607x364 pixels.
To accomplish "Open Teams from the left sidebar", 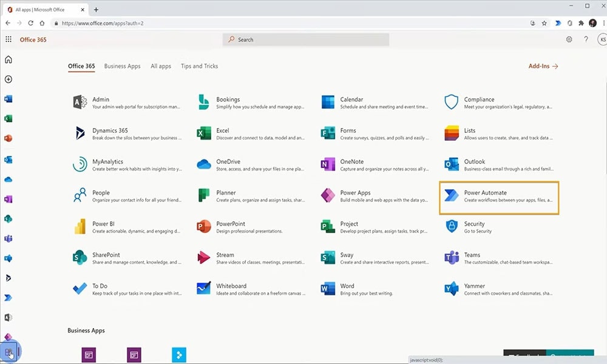I will click(x=8, y=238).
